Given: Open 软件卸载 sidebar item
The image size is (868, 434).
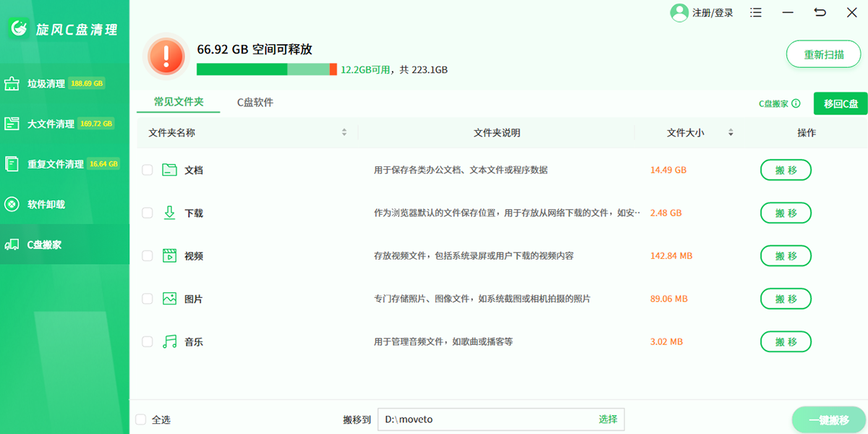Looking at the screenshot, I should pos(64,205).
